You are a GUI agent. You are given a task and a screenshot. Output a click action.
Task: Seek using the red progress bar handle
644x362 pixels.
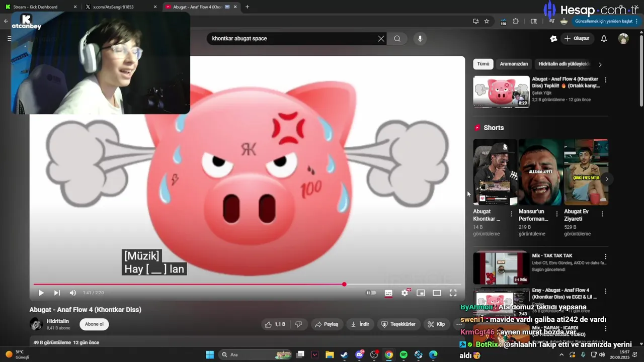344,285
